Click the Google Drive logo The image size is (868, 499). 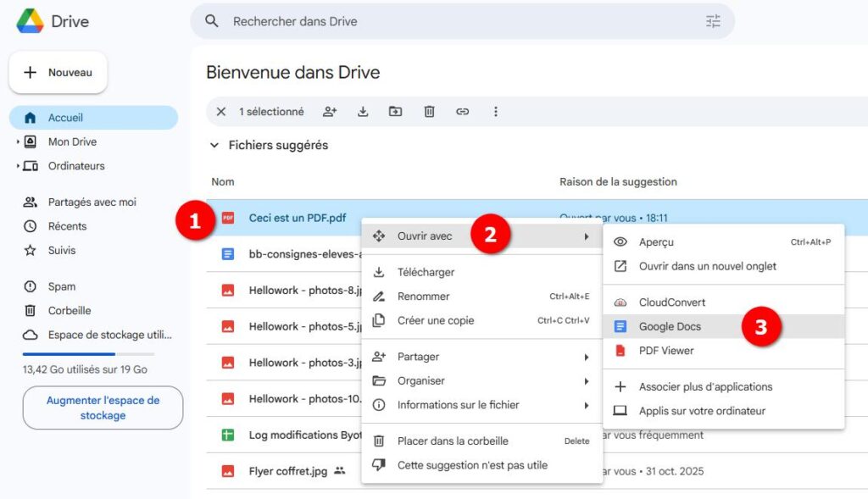point(30,21)
